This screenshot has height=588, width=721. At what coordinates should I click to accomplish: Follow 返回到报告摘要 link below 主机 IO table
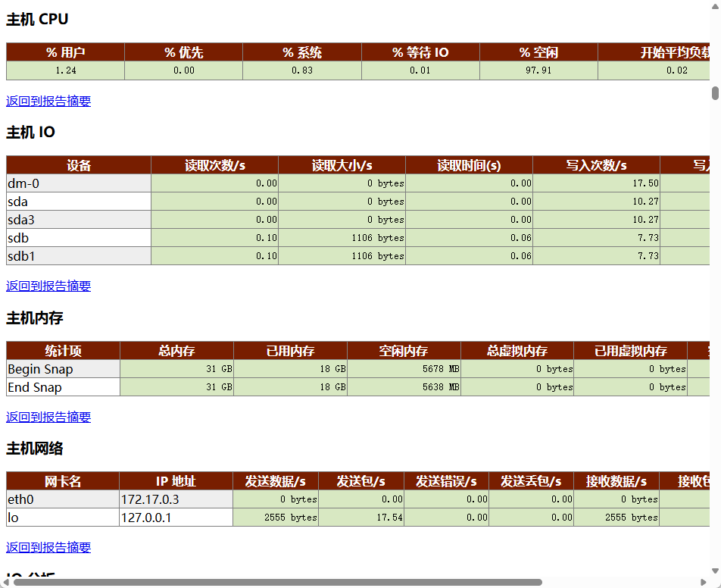[x=48, y=286]
